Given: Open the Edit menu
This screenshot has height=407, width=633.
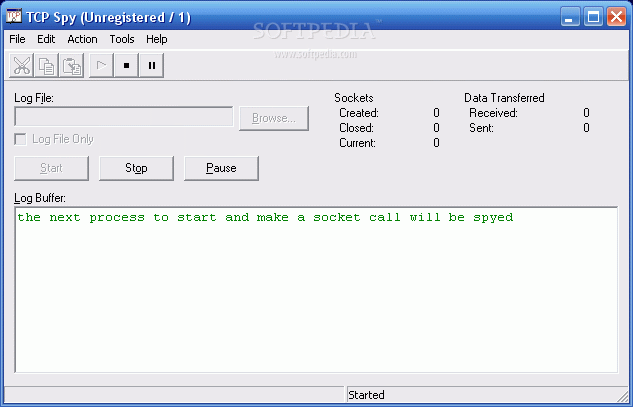Looking at the screenshot, I should pyautogui.click(x=46, y=39).
